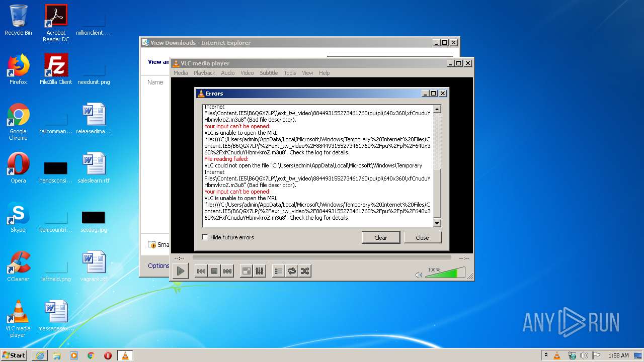Open the Audio menu in VLC
This screenshot has width=644, height=362.
coord(228,73)
